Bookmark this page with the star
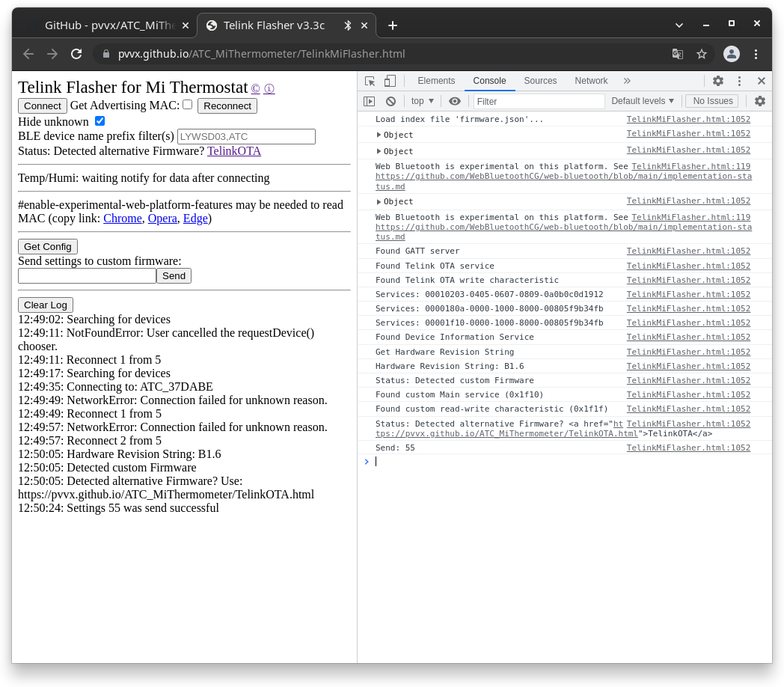 [x=702, y=54]
